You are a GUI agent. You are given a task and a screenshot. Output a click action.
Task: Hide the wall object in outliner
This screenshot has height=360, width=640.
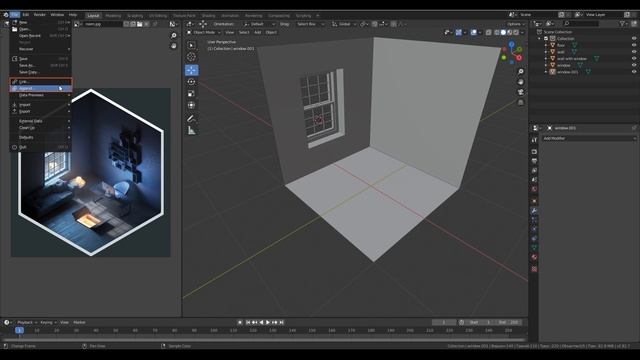pyautogui.click(x=634, y=52)
